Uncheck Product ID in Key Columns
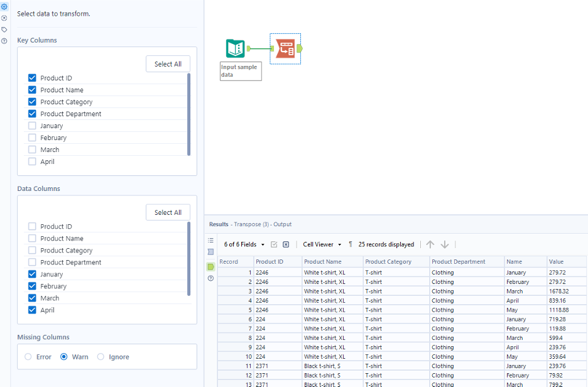This screenshot has height=387, width=588. [x=32, y=78]
